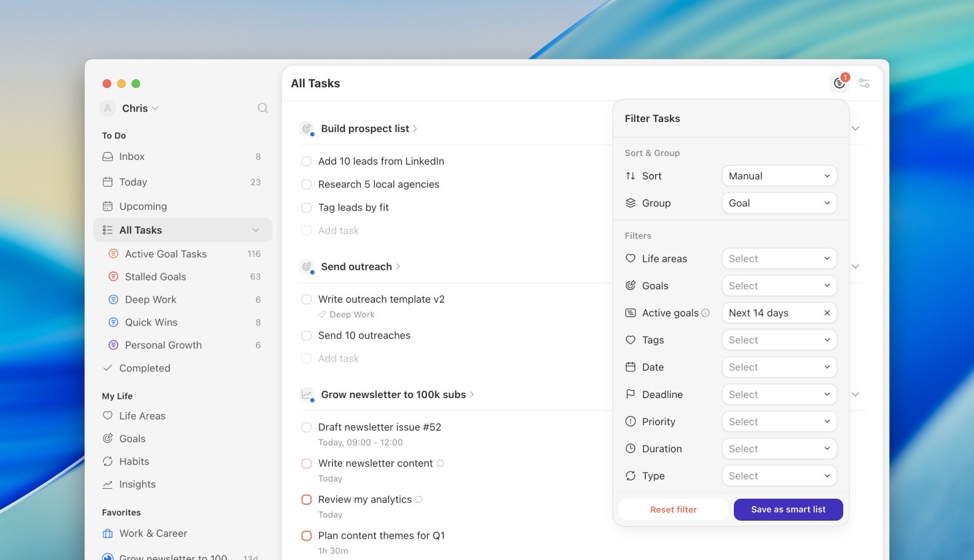The image size is (974, 560).
Task: Click the Active Goal Tasks smart list icon
Action: pyautogui.click(x=113, y=254)
